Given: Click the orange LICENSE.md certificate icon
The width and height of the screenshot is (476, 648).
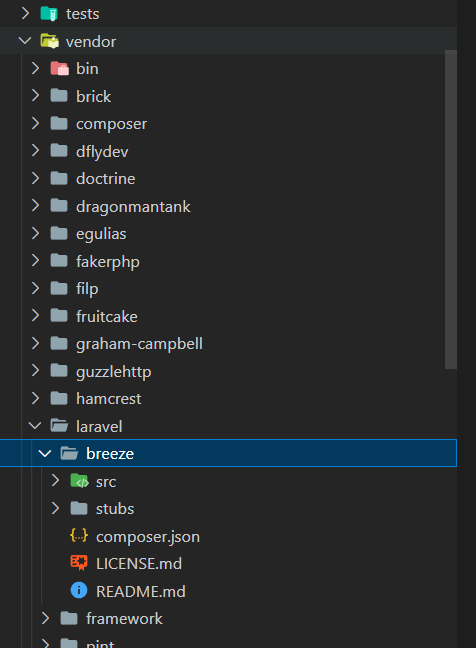Looking at the screenshot, I should 79,563.
